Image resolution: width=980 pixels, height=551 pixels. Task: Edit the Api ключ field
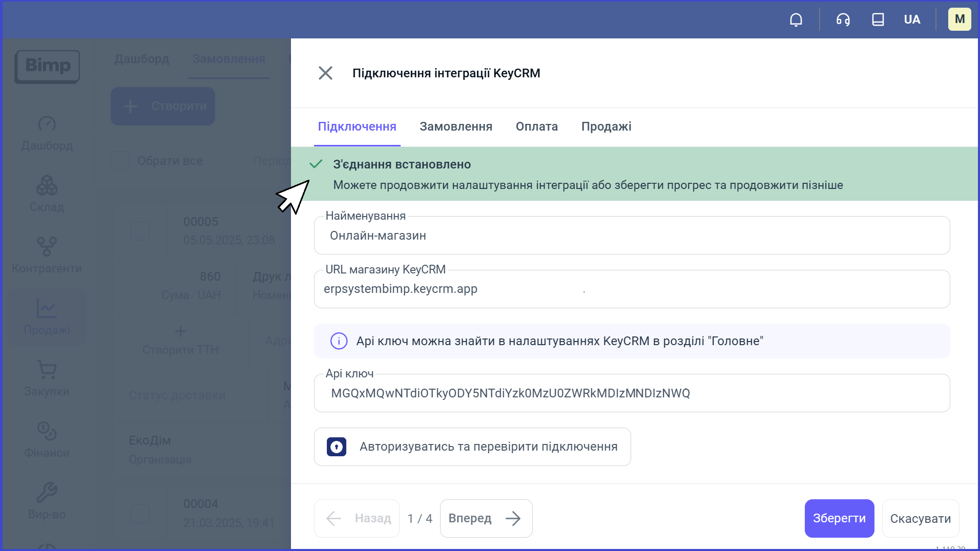pyautogui.click(x=632, y=393)
